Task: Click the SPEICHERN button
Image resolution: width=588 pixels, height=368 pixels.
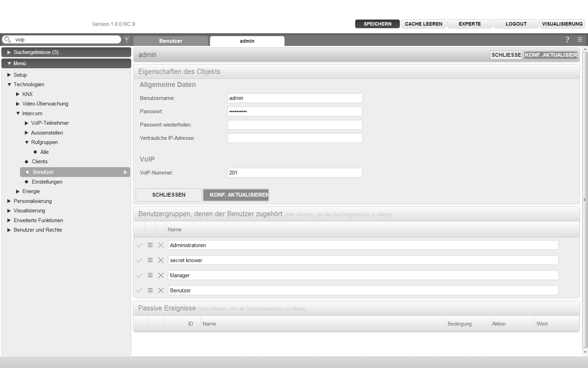Action: tap(377, 24)
